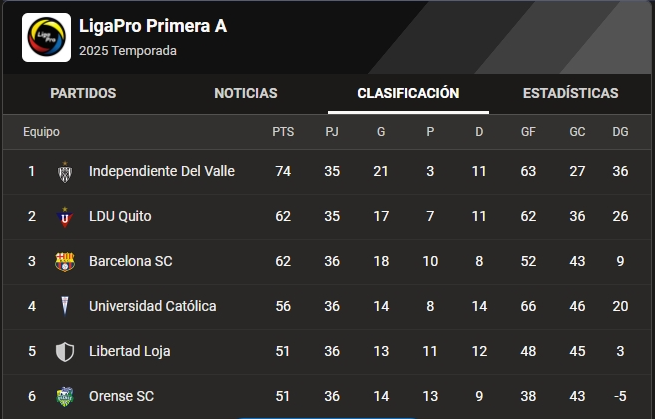655x419 pixels.
Task: Click the Independiente Del Valle crest
Action: pyautogui.click(x=65, y=171)
